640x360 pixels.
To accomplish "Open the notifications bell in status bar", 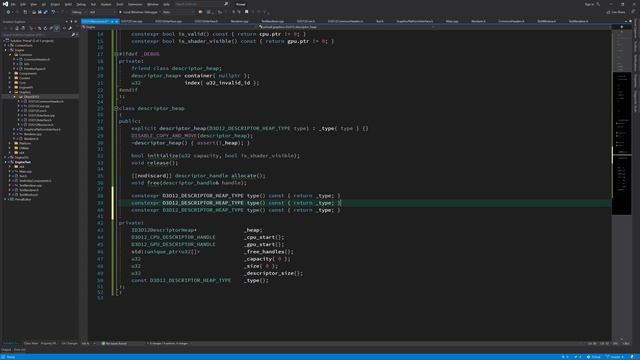I will point(632,357).
